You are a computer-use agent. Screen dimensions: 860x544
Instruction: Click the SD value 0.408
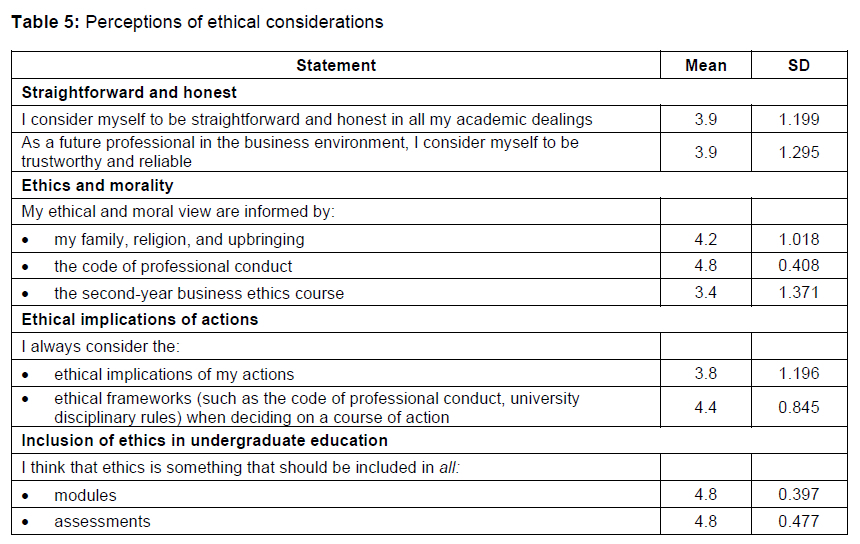point(799,266)
